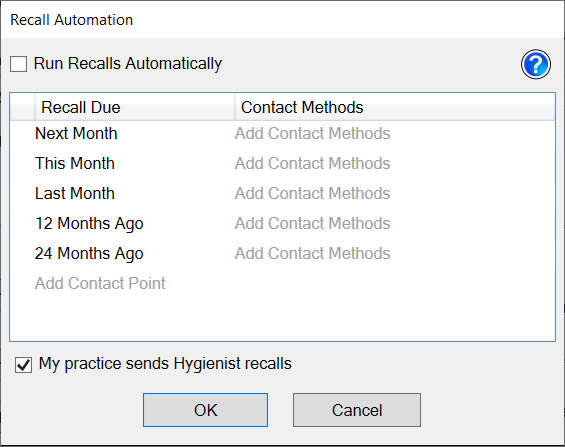Dismiss dialog with the Cancel button
This screenshot has height=447, width=565.
pos(357,410)
